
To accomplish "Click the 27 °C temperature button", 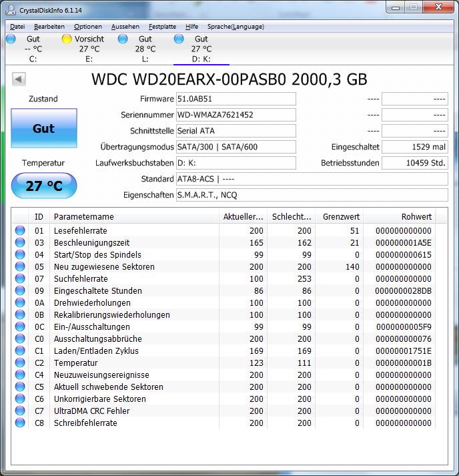I will click(x=44, y=186).
